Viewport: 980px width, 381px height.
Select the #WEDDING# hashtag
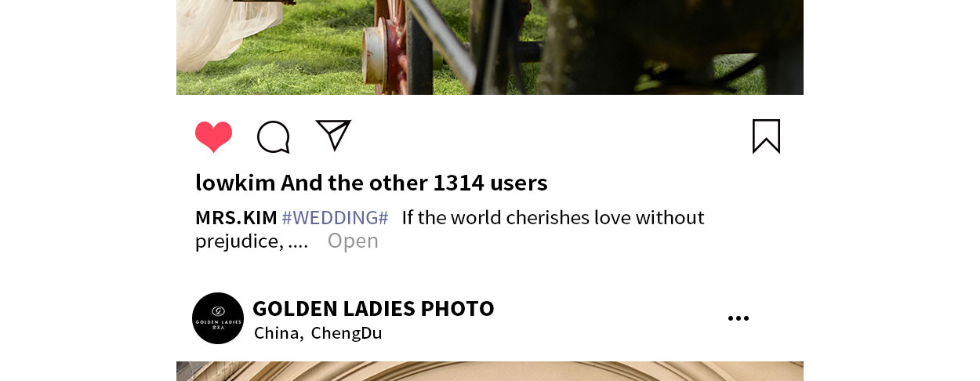pos(335,217)
